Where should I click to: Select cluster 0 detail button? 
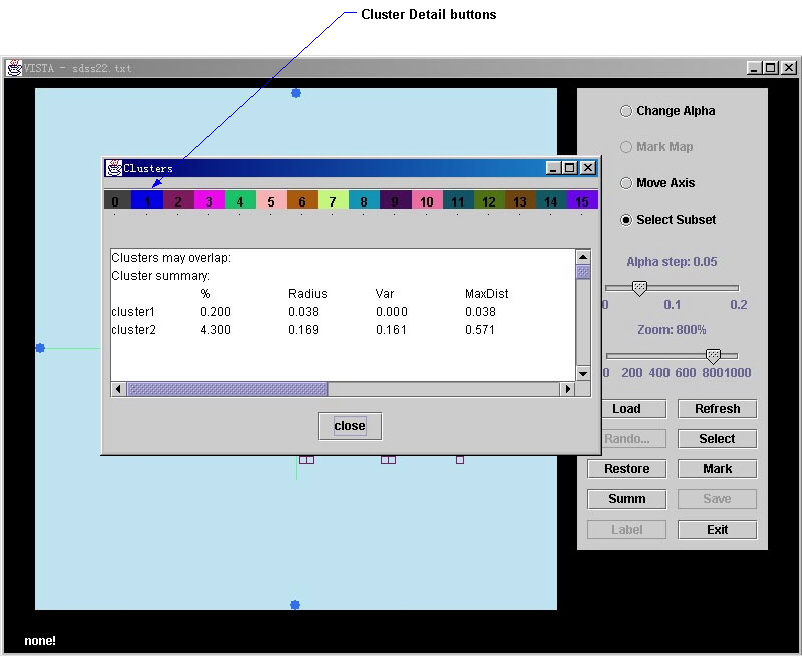pos(116,201)
